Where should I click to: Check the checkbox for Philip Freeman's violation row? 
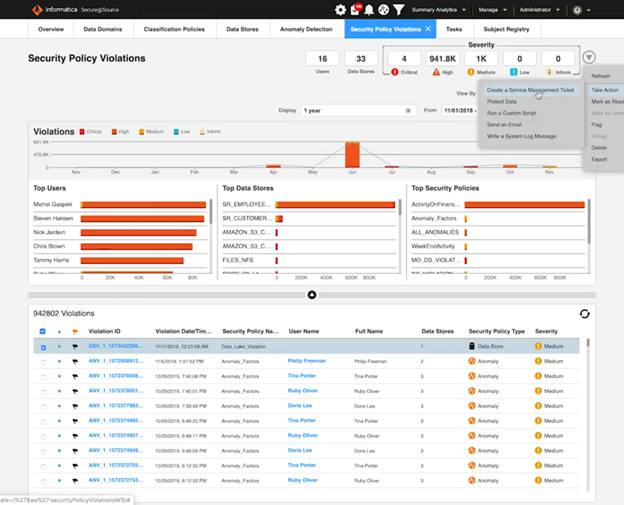(x=42, y=361)
